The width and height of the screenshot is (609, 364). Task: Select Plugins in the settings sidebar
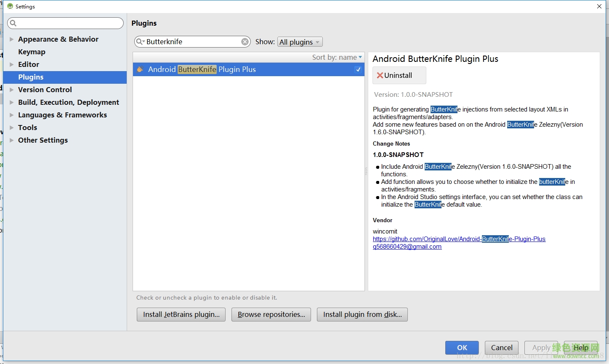(x=31, y=77)
